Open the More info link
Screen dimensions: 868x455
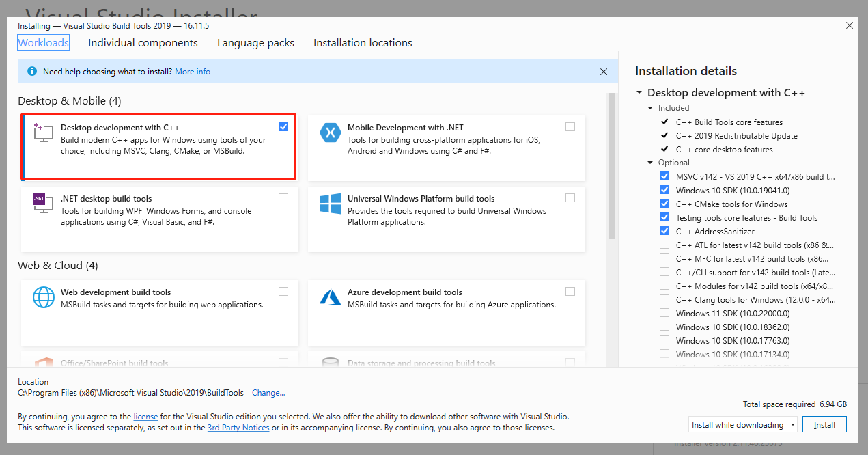[x=193, y=71]
